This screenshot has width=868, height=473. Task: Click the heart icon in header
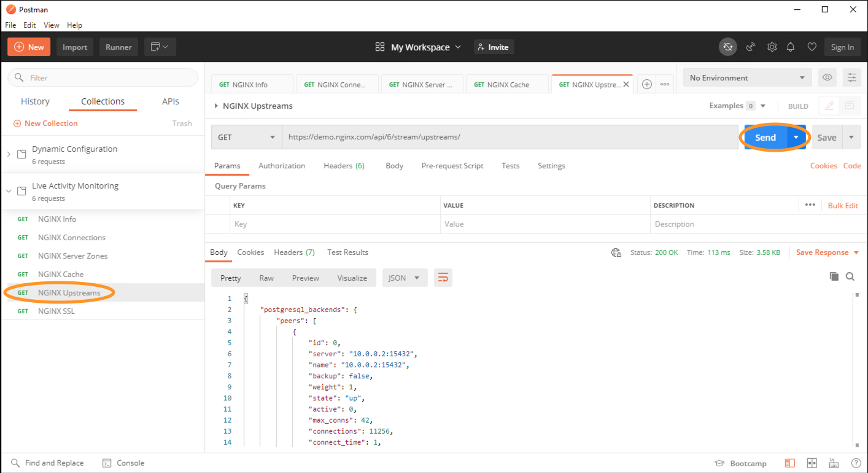(812, 47)
